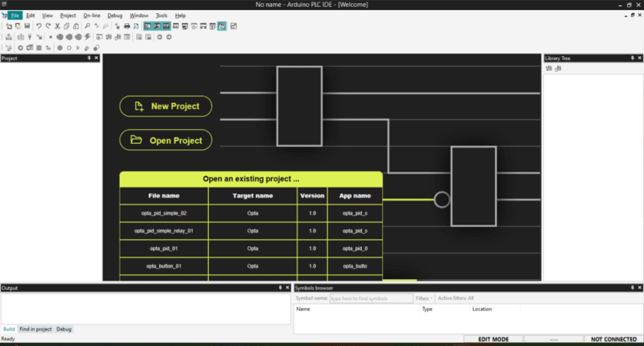Open the View menu
This screenshot has width=644, height=346.
tap(47, 16)
